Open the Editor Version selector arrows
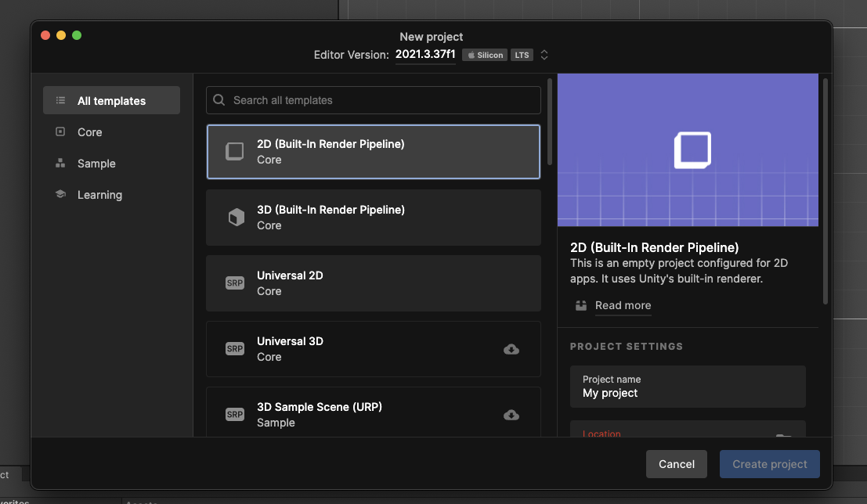 coord(544,55)
